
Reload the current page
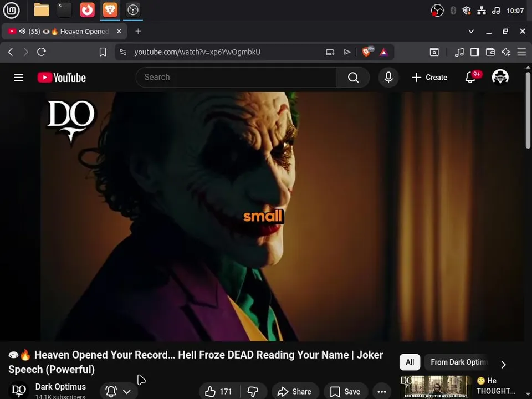42,52
